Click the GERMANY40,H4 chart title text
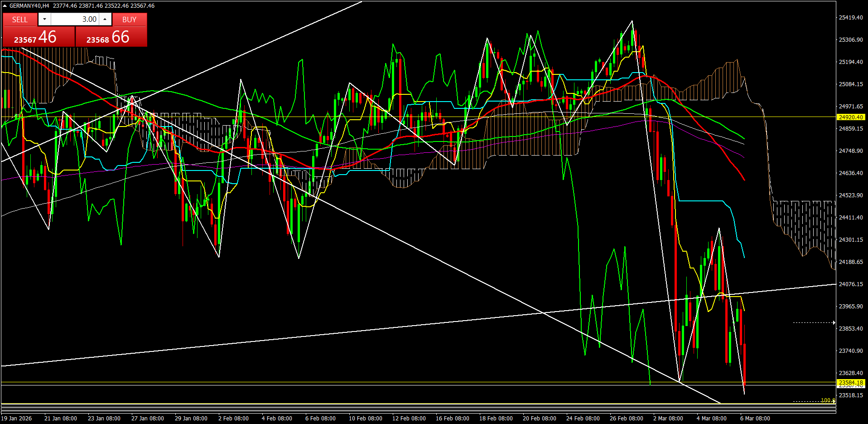Screen dimensions: 868x424 [29, 6]
